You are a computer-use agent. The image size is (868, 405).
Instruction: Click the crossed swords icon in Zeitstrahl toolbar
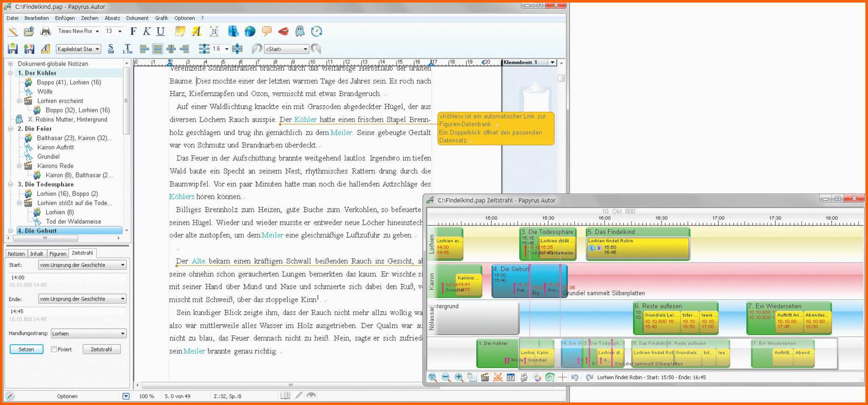498,377
